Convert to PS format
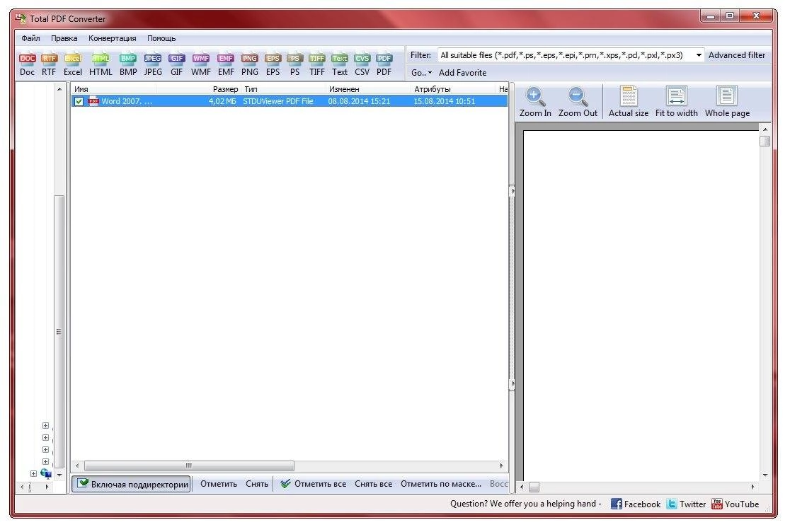 (294, 64)
